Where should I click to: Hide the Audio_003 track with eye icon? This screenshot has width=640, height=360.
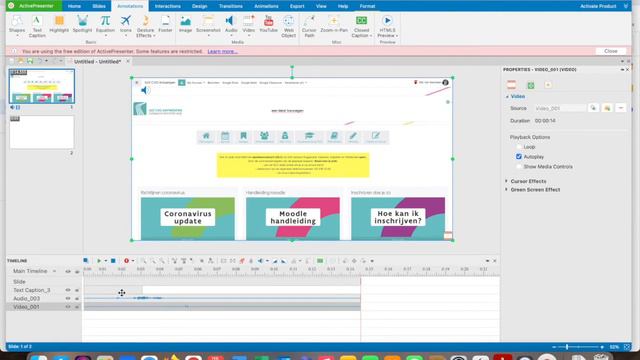[68, 298]
